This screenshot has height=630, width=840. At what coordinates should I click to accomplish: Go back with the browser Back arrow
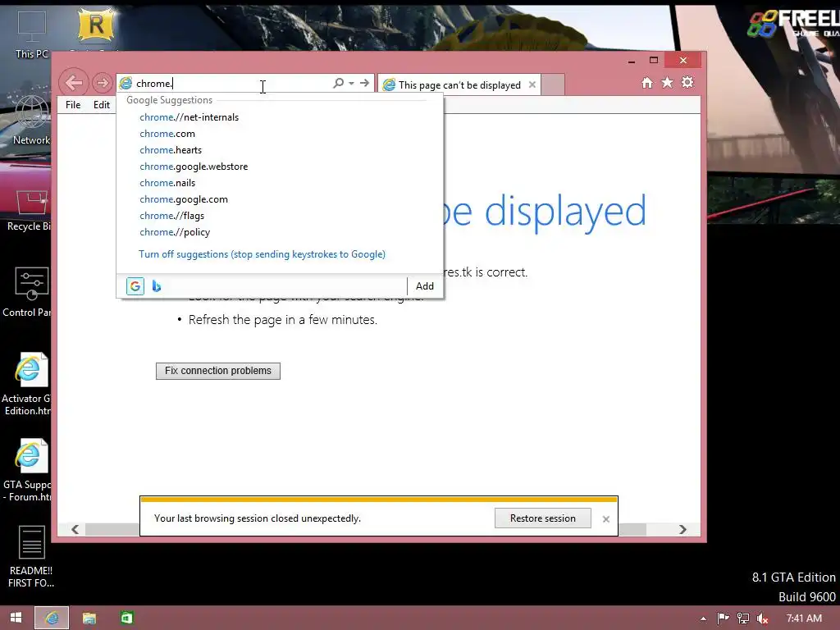pyautogui.click(x=73, y=83)
